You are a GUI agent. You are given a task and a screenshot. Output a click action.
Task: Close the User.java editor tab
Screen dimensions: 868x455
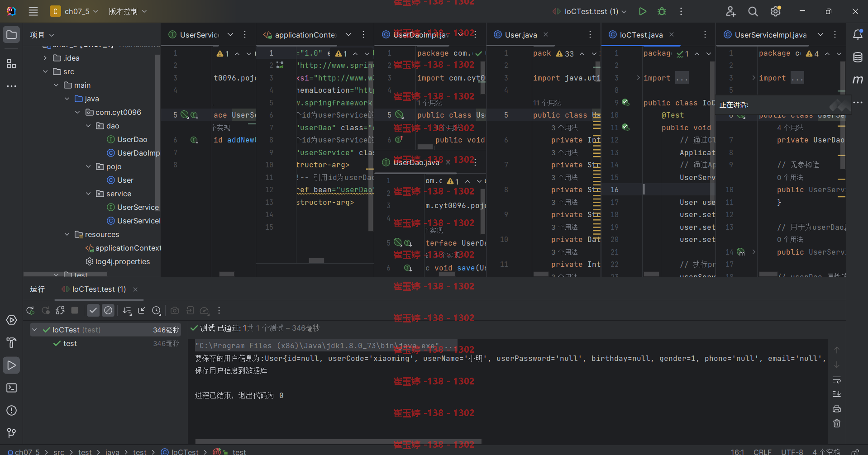click(546, 35)
